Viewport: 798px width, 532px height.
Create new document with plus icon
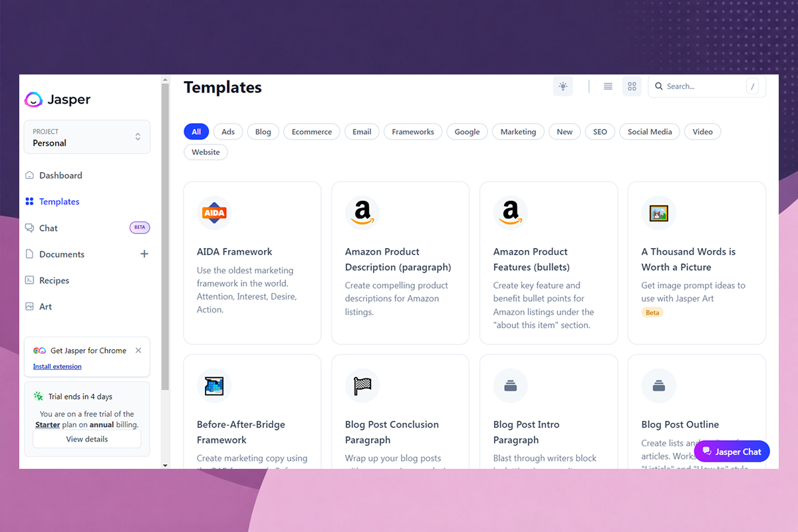pos(144,254)
